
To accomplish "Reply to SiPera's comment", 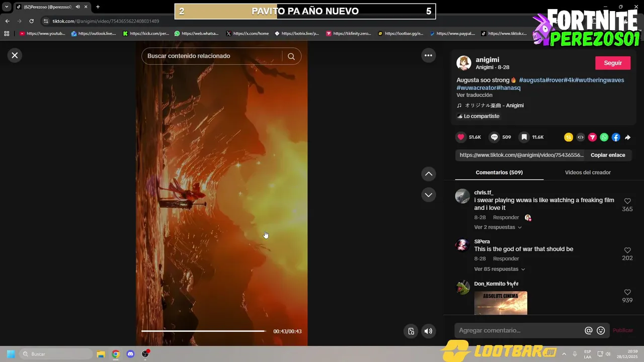I will [506, 259].
